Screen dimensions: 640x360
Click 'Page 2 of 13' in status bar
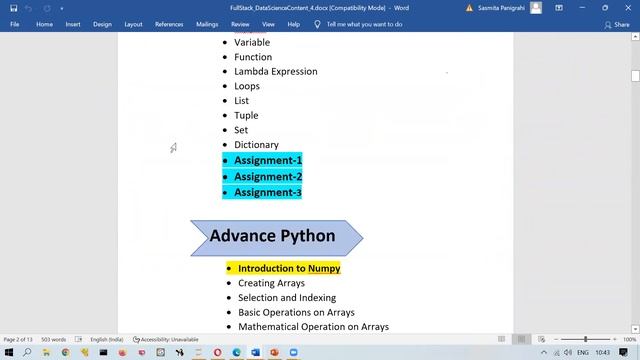tap(18, 340)
